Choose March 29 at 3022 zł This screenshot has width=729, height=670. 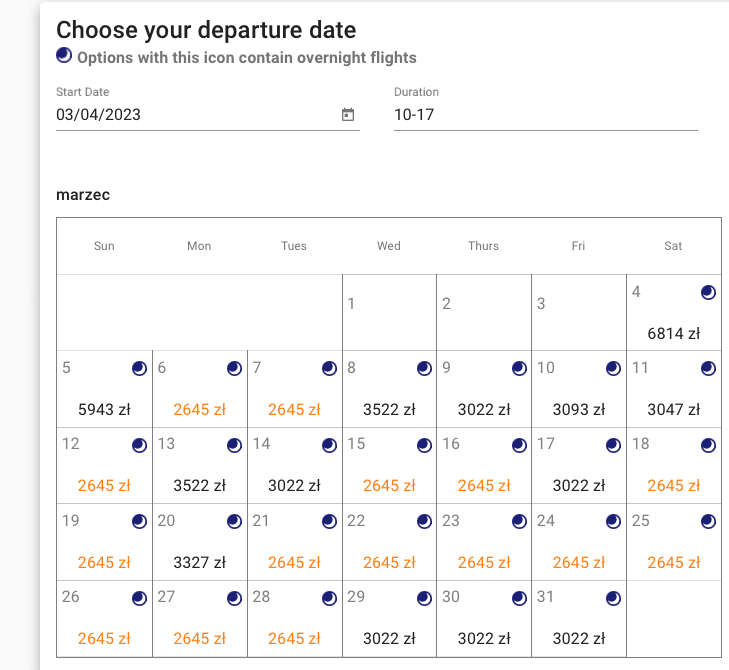pos(390,619)
